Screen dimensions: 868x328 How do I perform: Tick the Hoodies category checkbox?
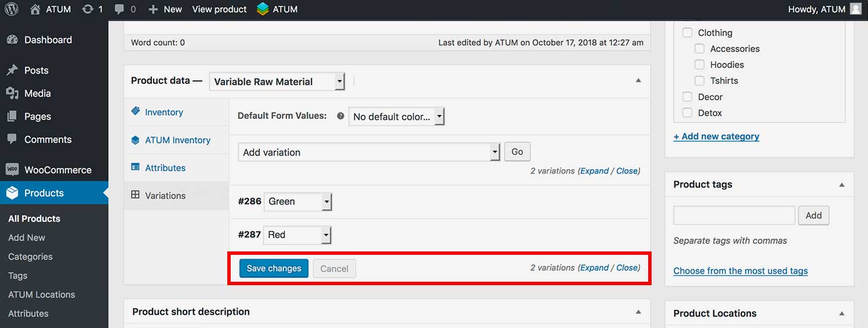click(700, 65)
